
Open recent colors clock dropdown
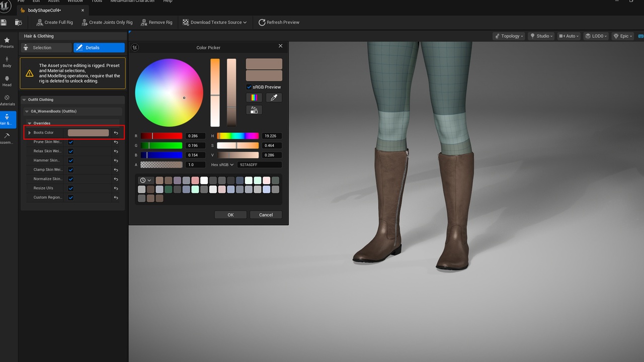coord(146,180)
